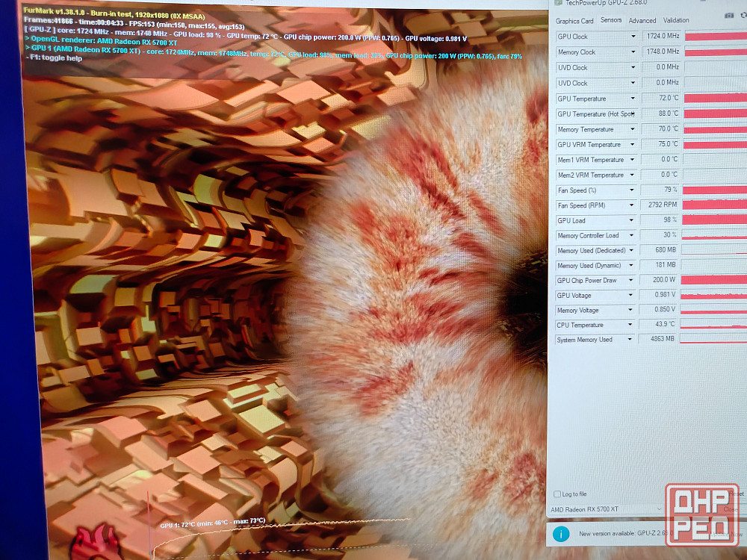Expand the GPU Temperature sensor dropdown
Viewport: 747px width, 560px height.
[x=633, y=99]
